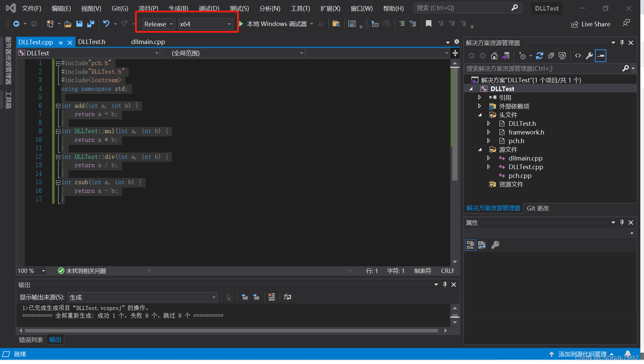This screenshot has width=644, height=364.
Task: Pin the 属性 panel
Action: tap(622, 223)
